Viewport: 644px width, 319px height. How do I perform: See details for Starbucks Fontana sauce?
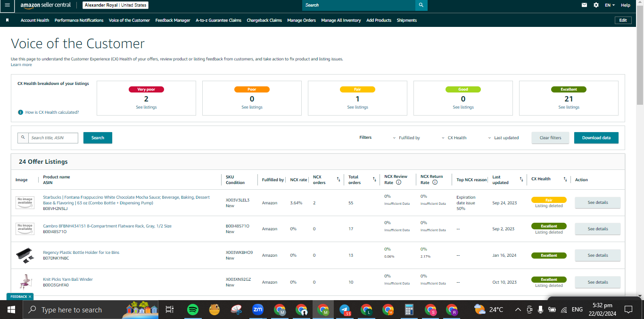pos(598,202)
